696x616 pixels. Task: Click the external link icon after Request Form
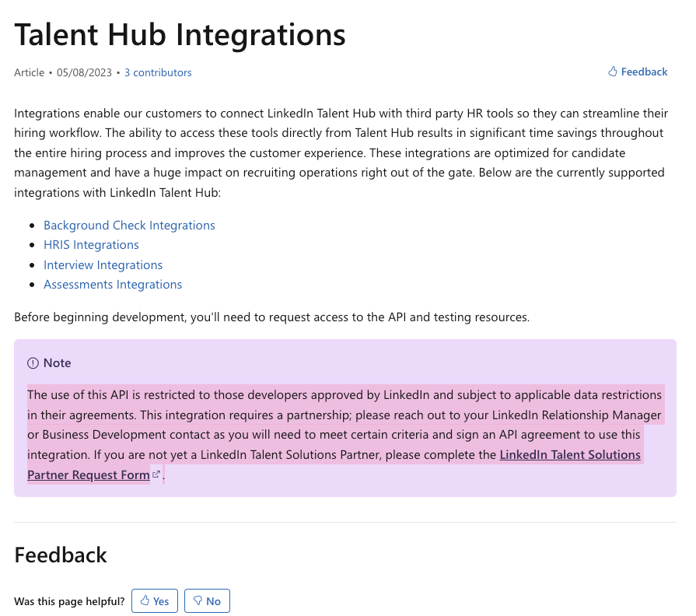coord(156,474)
